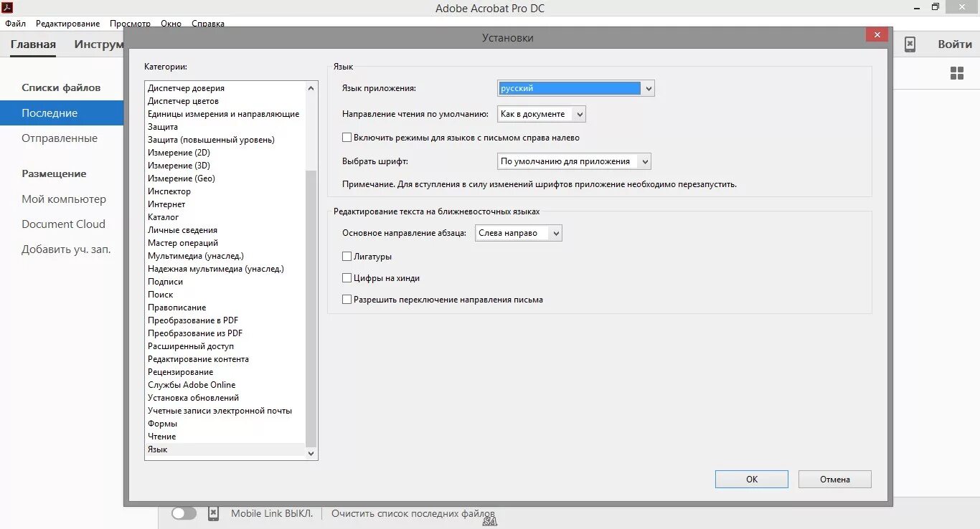Screen dimensions: 980x529
Task: Open Мой компьютер in sidebar
Action: tap(64, 199)
